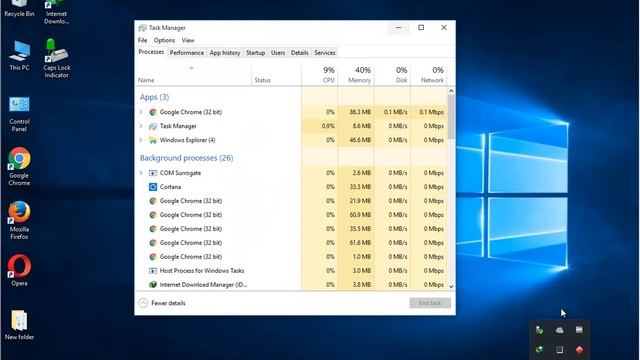Select the Internet Download Manager desktop shortcut
Screen dimensions: 640x360
[56, 12]
